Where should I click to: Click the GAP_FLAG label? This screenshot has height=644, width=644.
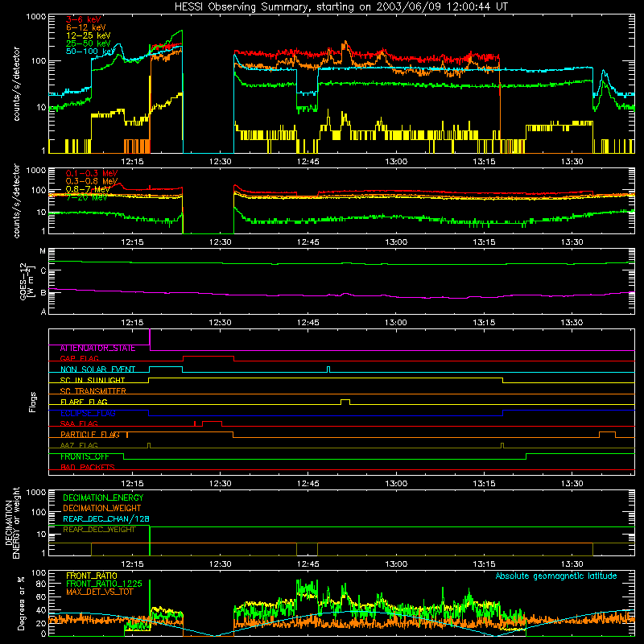(79, 359)
